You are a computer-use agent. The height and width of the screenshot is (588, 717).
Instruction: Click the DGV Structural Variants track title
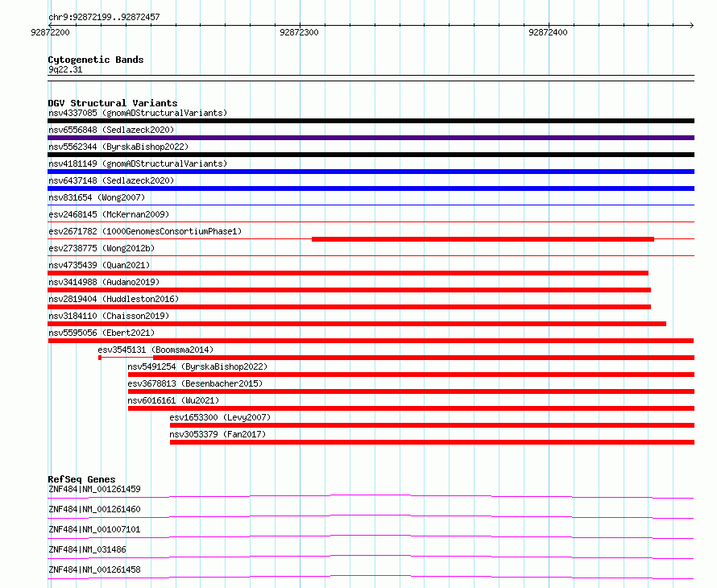(113, 103)
